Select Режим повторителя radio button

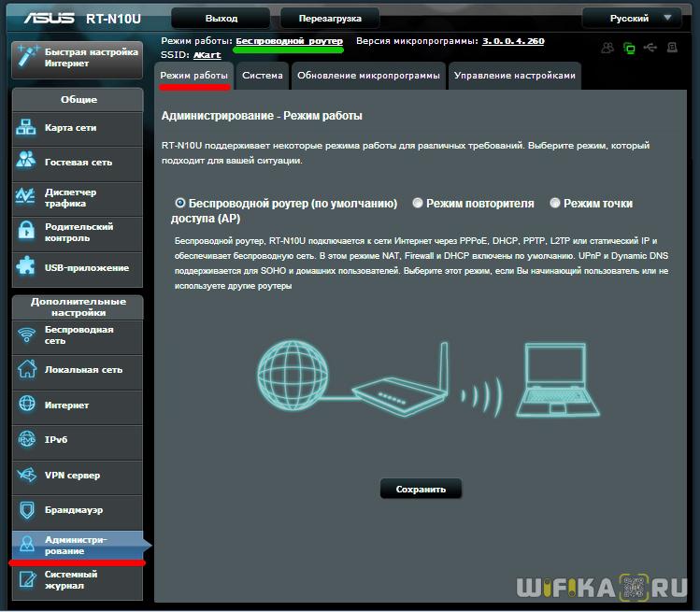(418, 203)
